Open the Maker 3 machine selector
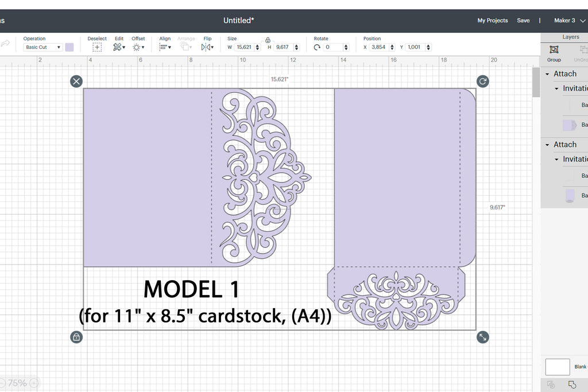 pos(567,21)
